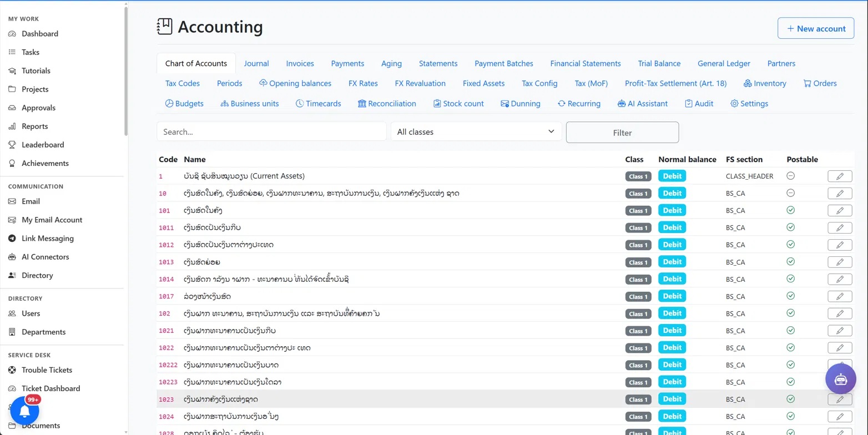Screen dimensions: 868x435
Task: Edit account 1 Current Assets pencil icon
Action: coord(840,176)
